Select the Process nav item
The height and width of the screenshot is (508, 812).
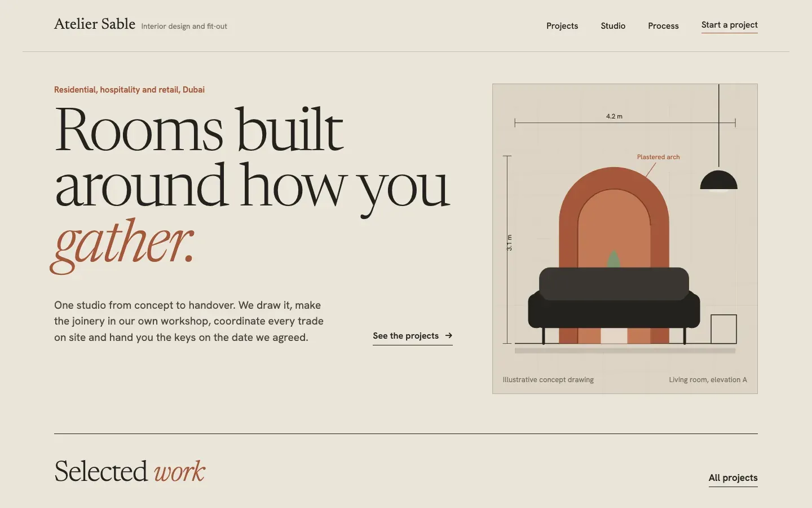(x=663, y=26)
